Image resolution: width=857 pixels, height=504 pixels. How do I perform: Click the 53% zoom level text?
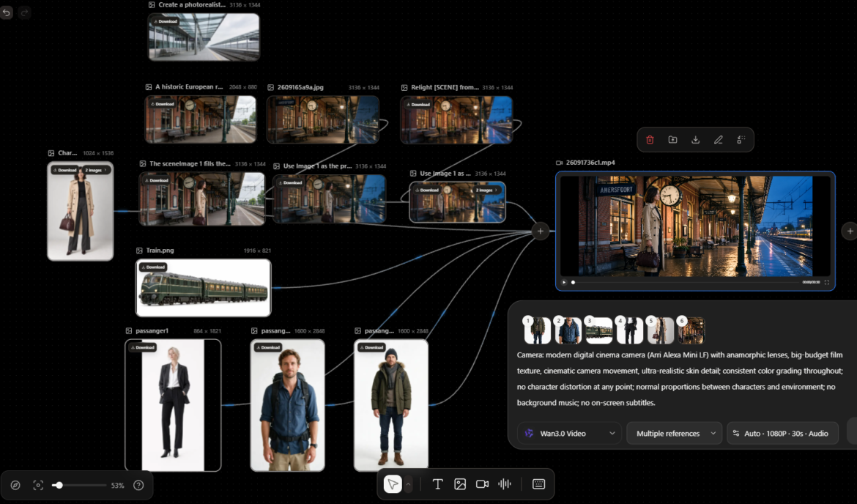(x=117, y=485)
